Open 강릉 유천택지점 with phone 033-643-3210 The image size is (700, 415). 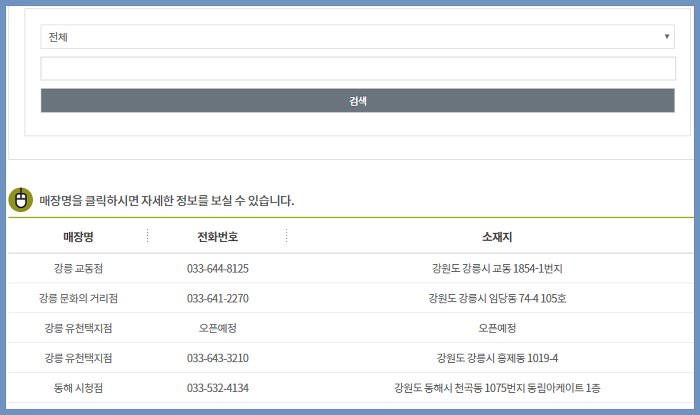[x=78, y=358]
